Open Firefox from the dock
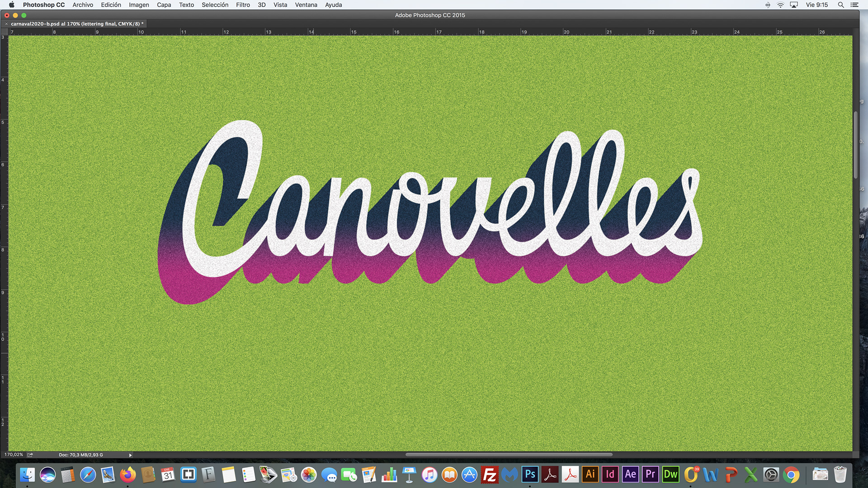The width and height of the screenshot is (868, 488). click(127, 474)
